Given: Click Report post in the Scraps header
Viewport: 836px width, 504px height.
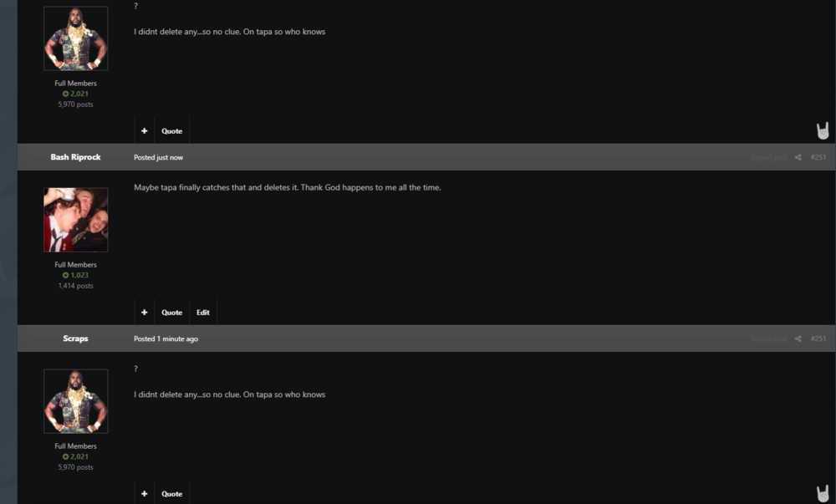Looking at the screenshot, I should point(768,339).
